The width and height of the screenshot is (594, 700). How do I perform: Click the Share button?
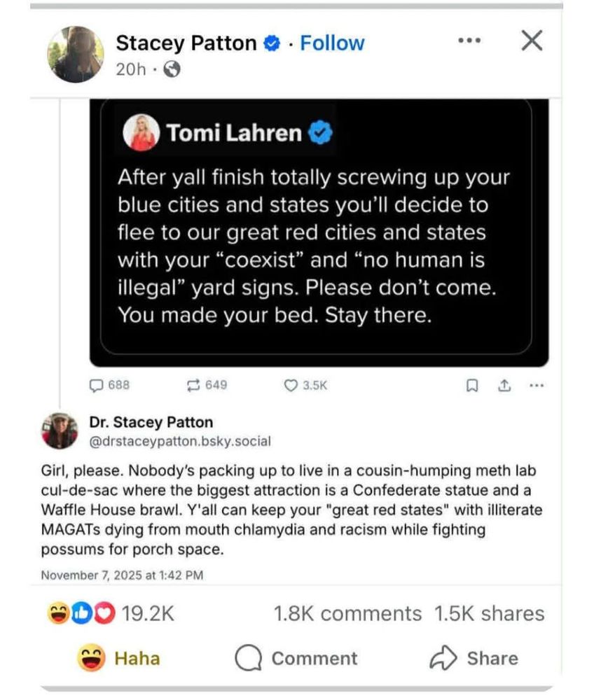[x=474, y=659]
